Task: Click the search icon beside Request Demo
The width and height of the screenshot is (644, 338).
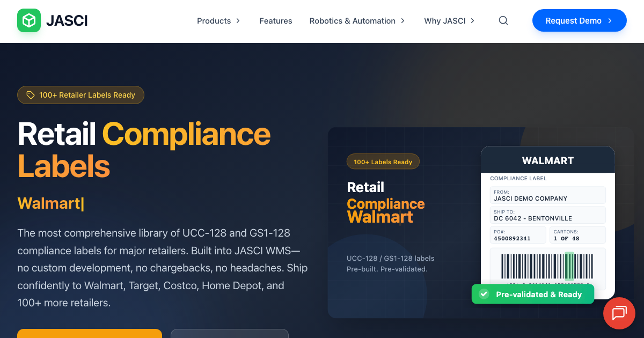Action: click(x=503, y=20)
